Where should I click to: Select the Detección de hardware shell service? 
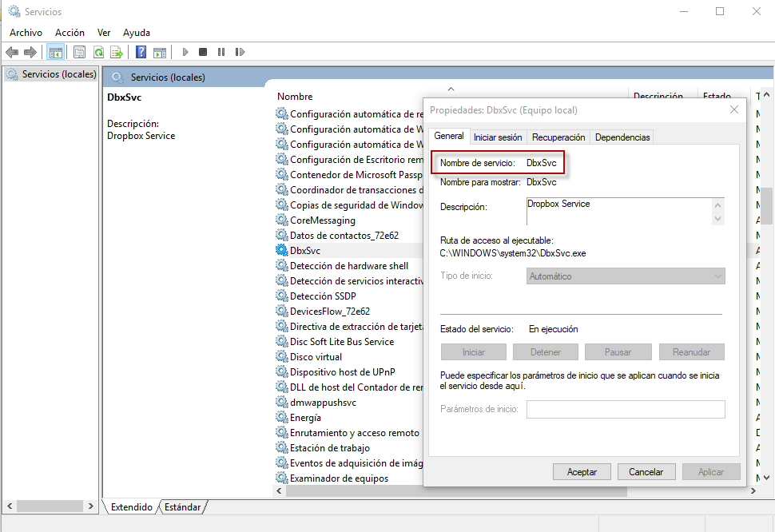click(x=349, y=266)
